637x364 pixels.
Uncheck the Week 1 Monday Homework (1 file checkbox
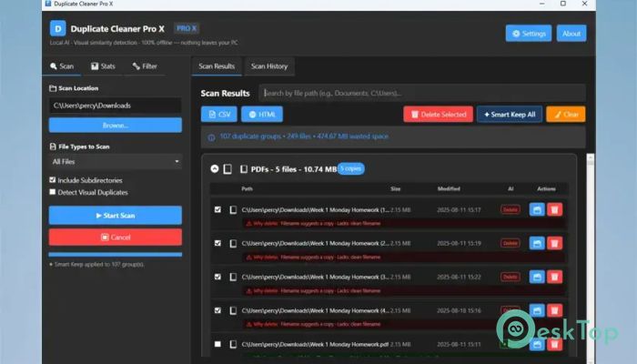point(217,209)
